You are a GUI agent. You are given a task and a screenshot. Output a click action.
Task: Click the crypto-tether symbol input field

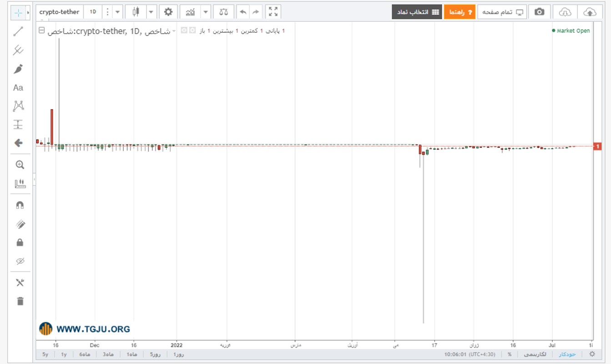pos(59,12)
